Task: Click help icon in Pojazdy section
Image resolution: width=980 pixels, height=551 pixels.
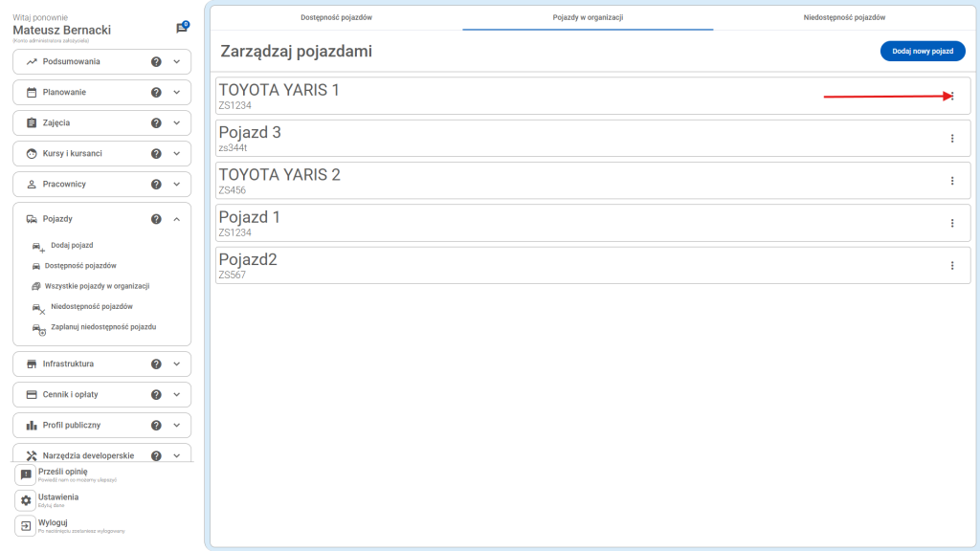Action: (x=156, y=219)
